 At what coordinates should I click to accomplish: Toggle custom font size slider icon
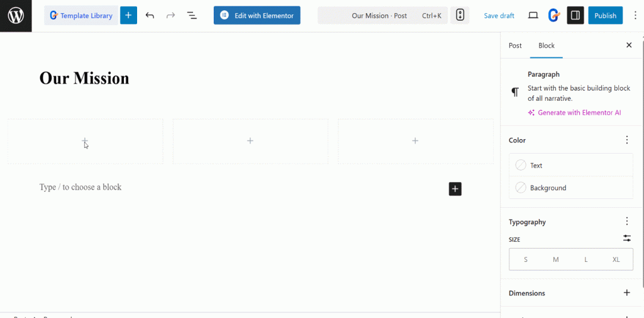click(x=627, y=238)
